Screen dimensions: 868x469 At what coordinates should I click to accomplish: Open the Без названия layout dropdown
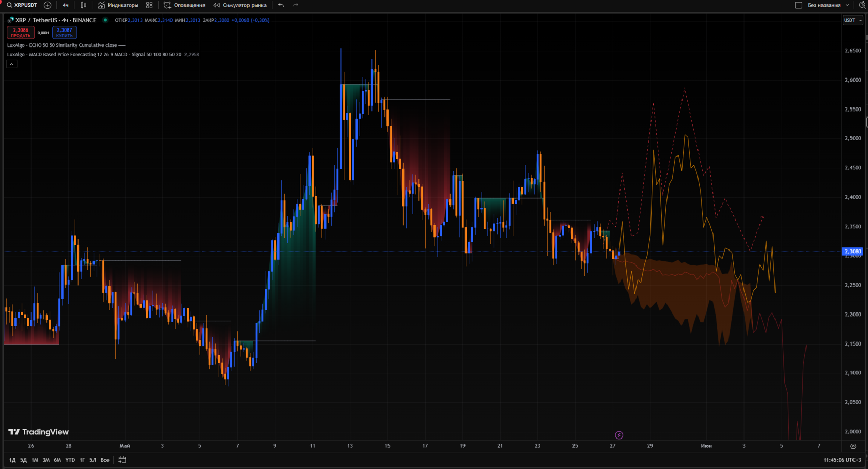pyautogui.click(x=824, y=5)
